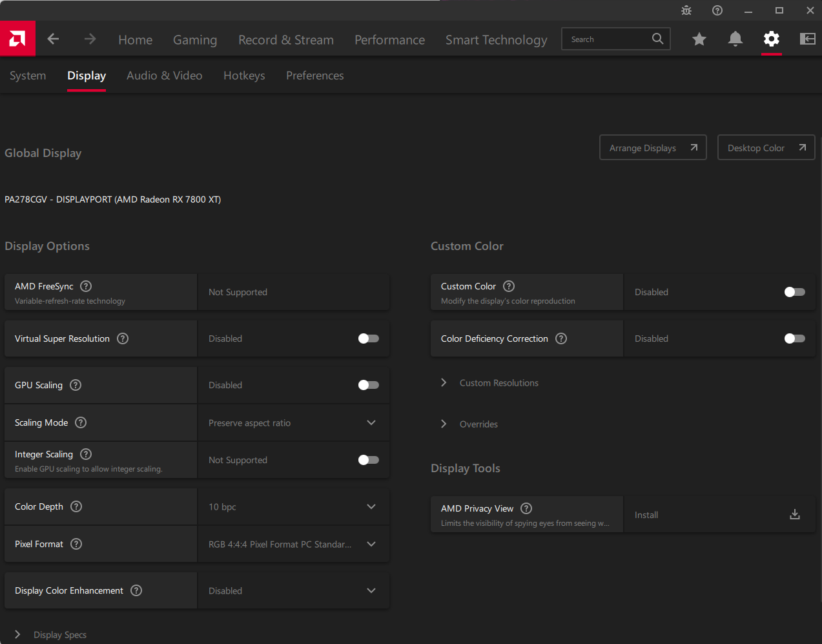Click the AMD Privacy View download icon

[x=794, y=514]
